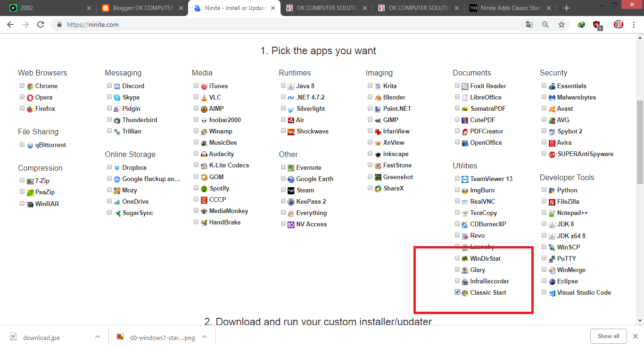Click the WinDirStat label
The width and height of the screenshot is (644, 348).
tap(485, 258)
